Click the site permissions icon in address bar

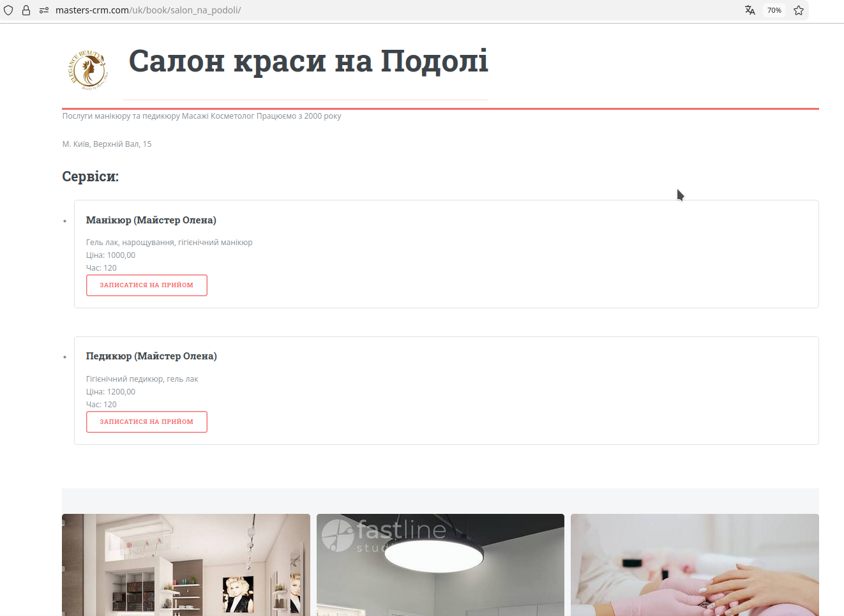[44, 10]
